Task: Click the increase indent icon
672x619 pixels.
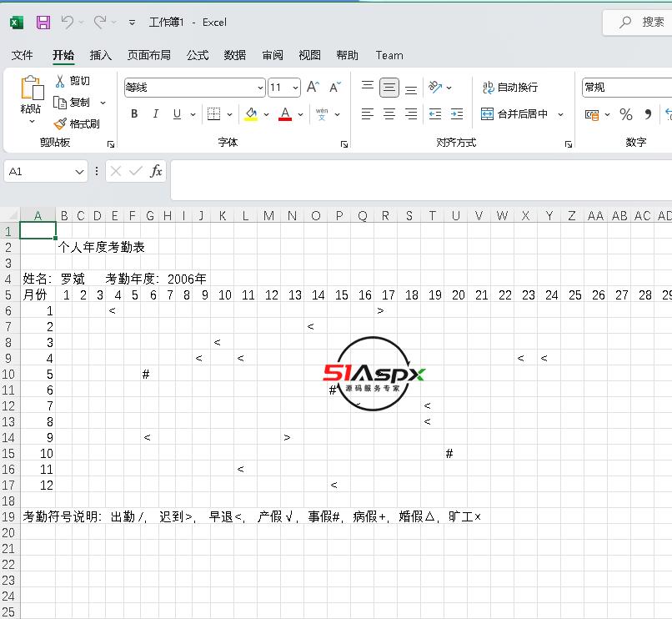Action: tap(456, 114)
